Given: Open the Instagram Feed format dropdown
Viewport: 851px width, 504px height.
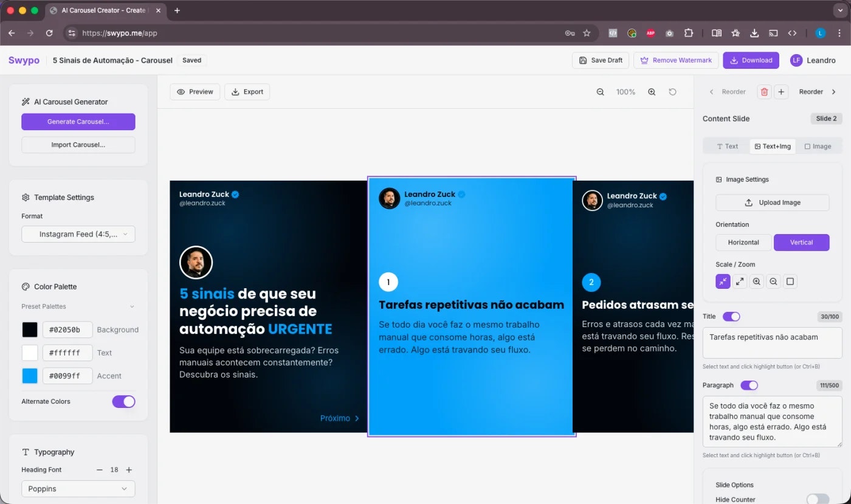Looking at the screenshot, I should click(78, 233).
